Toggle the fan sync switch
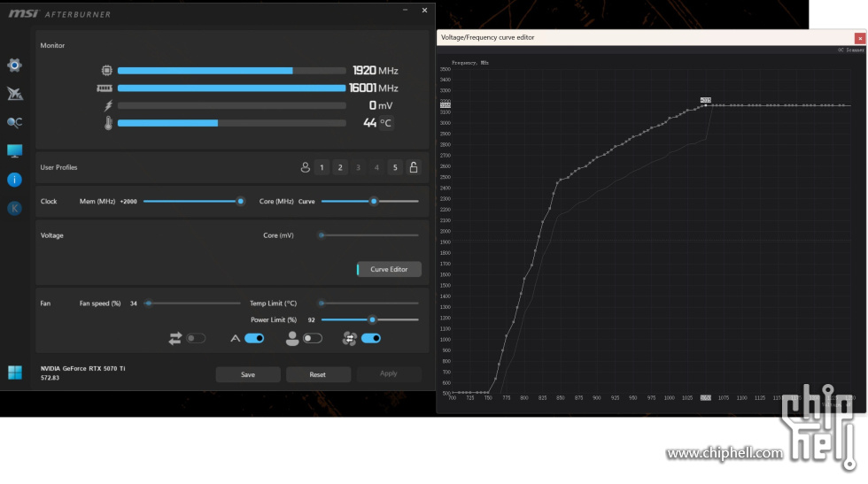Image resolution: width=868 pixels, height=484 pixels. pos(371,338)
